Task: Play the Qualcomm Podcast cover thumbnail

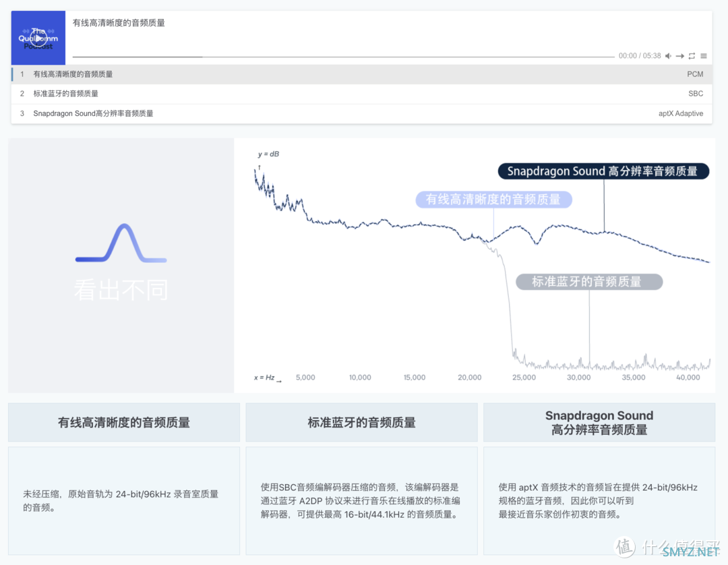Action: click(x=38, y=38)
